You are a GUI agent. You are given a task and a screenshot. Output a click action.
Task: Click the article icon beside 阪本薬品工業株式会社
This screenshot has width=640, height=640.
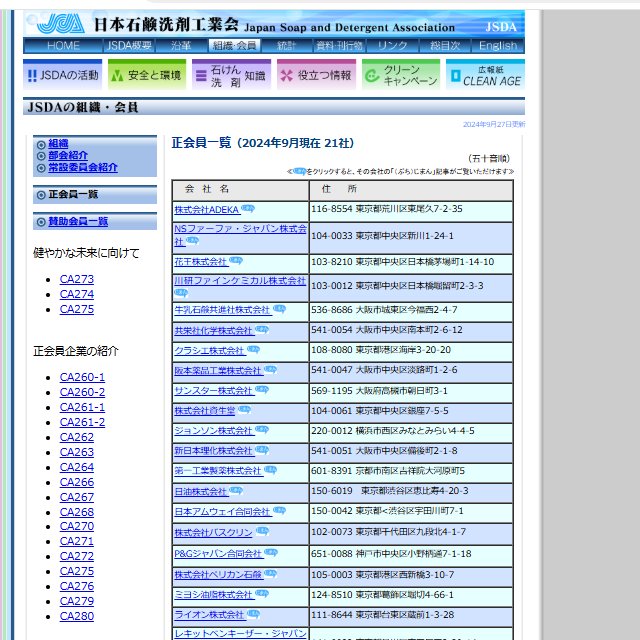coord(270,369)
